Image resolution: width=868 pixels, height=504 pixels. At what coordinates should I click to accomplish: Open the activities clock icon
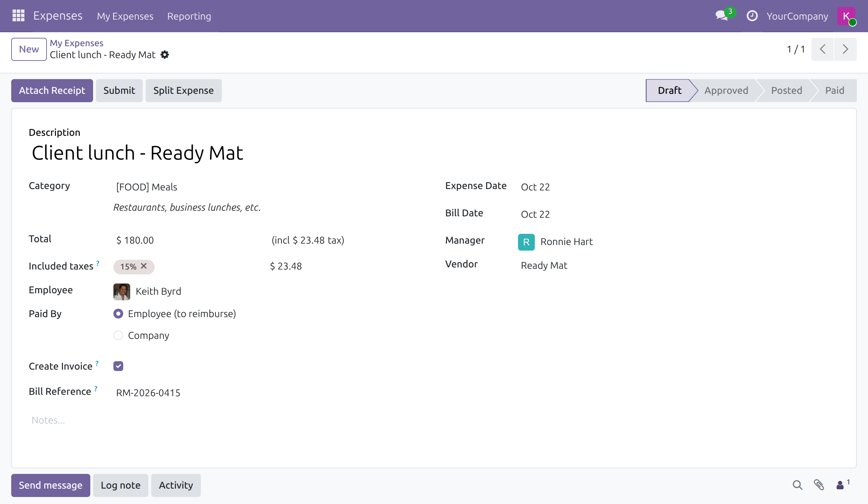[x=752, y=16]
